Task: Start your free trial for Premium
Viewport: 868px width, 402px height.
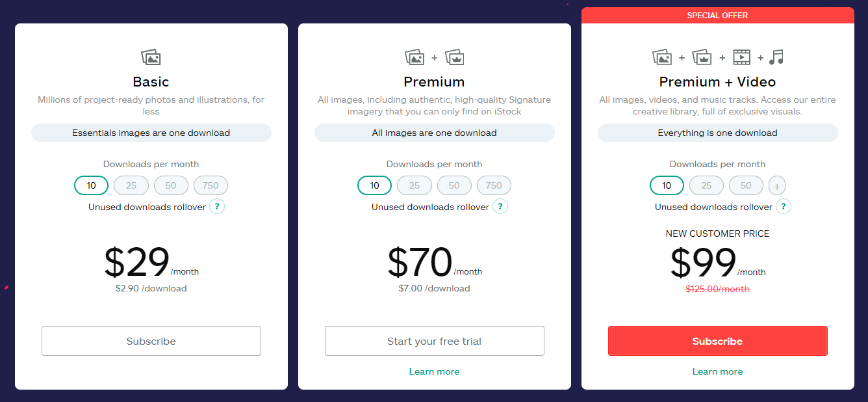Action: [x=435, y=341]
